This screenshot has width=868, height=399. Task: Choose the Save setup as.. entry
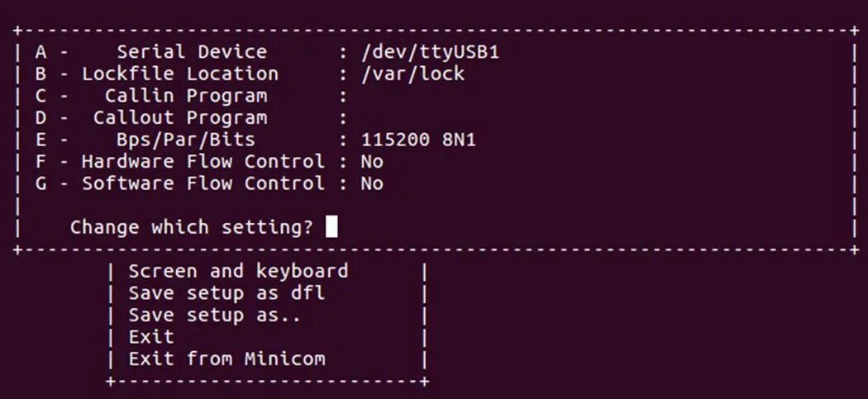[x=214, y=315]
